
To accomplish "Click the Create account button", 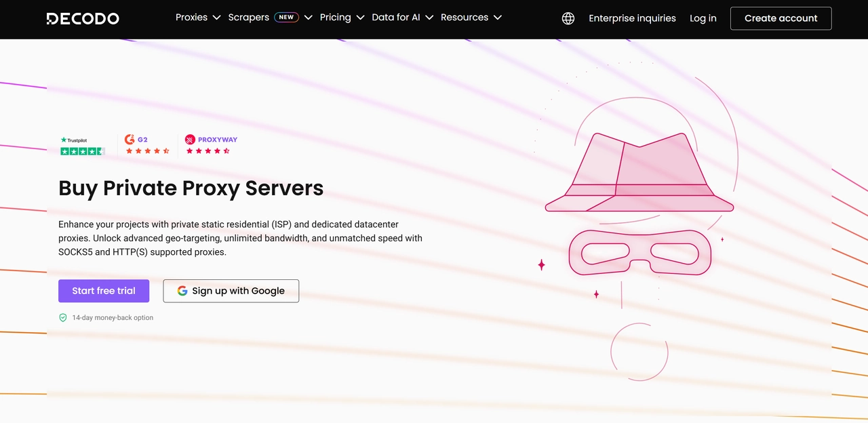I will tap(781, 18).
